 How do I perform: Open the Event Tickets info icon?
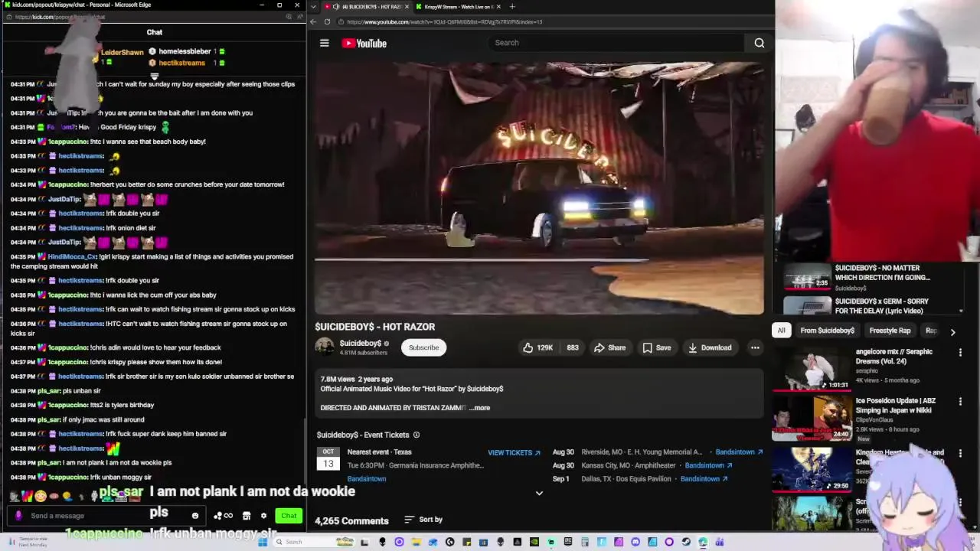click(416, 435)
